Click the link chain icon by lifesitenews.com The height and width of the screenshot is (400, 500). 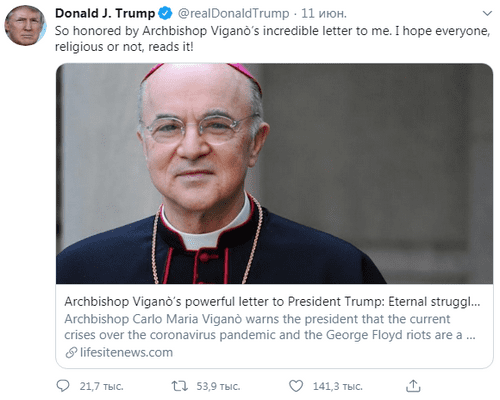point(71,353)
